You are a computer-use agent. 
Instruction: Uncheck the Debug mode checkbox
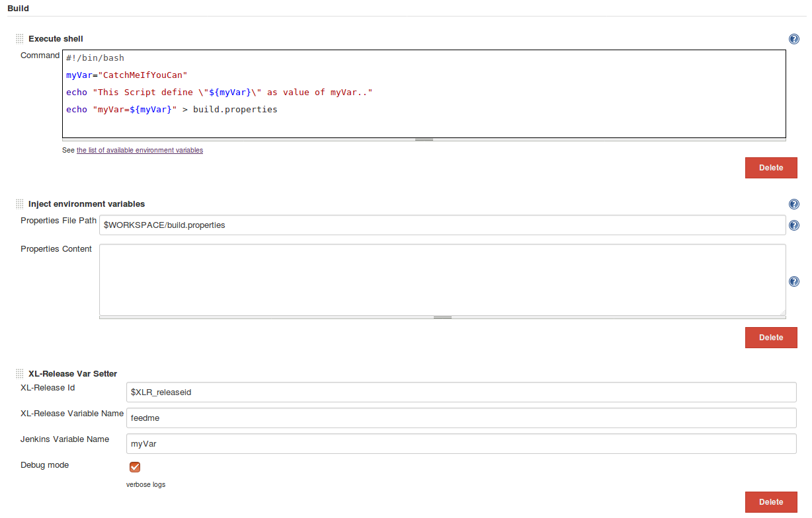(x=135, y=467)
